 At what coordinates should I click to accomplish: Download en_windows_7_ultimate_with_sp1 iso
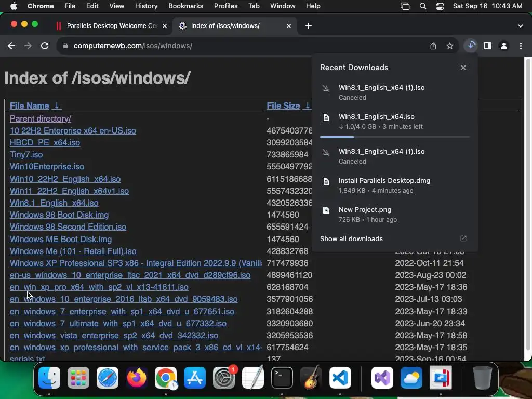click(x=118, y=323)
